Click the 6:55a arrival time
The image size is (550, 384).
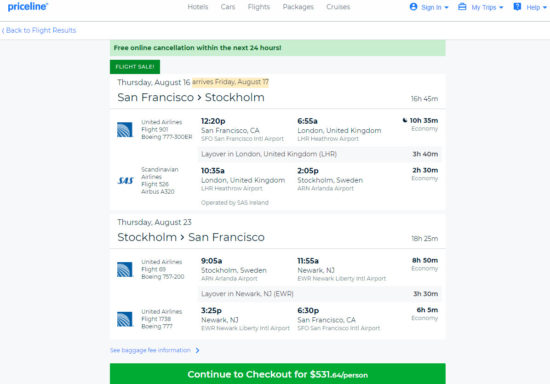[307, 121]
